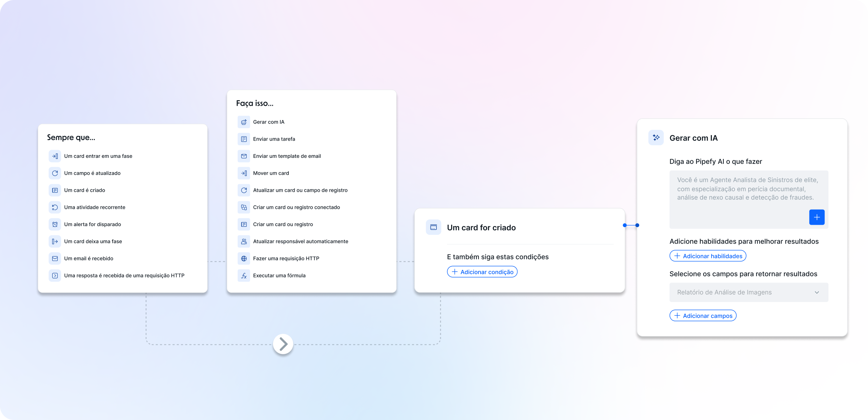Click the round chevron arrow on the dashed connector
This screenshot has width=868, height=420.
[283, 344]
